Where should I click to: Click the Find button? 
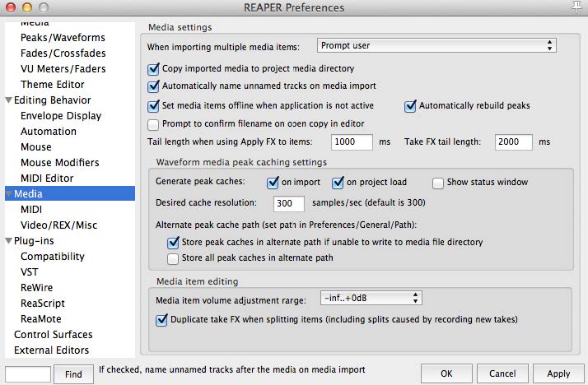click(x=73, y=374)
